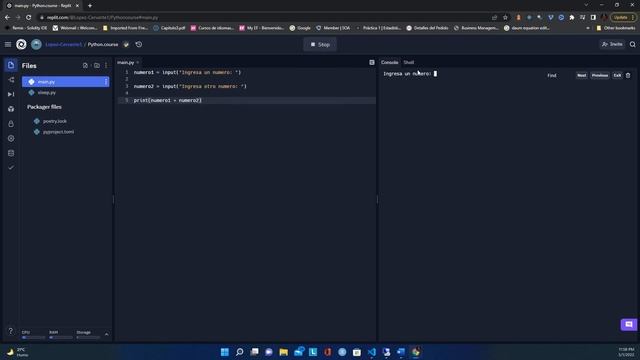Viewport: 640px width, 360px height.
Task: Open the Settings gear sidebar icon
Action: coord(11,138)
